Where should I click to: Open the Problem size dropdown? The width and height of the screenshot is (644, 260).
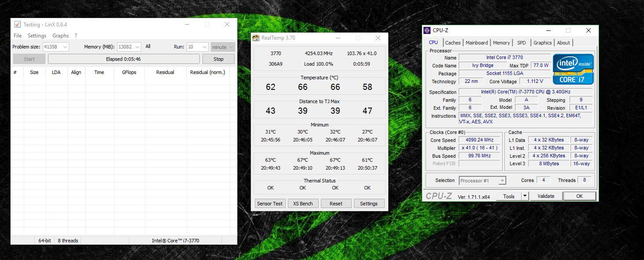click(65, 47)
